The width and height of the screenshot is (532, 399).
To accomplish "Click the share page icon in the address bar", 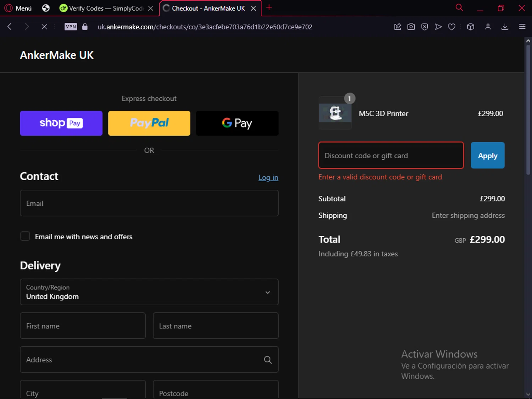I will pyautogui.click(x=398, y=27).
